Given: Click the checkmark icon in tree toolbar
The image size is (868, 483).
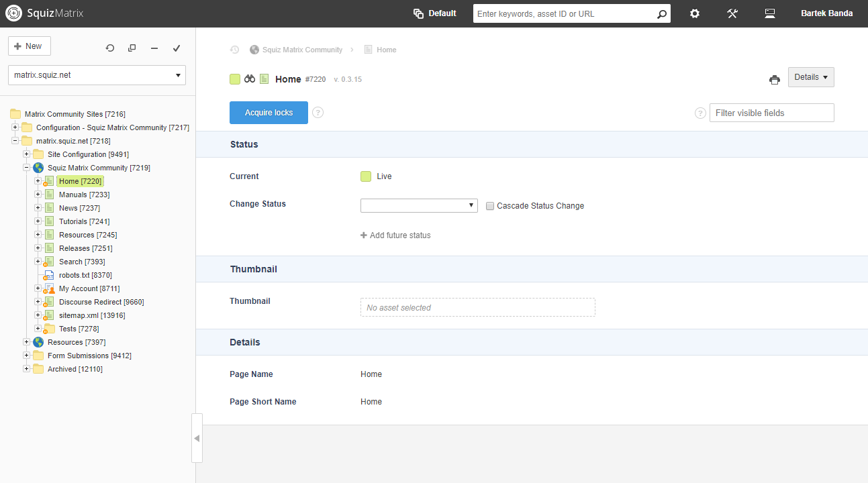Looking at the screenshot, I should click(177, 48).
